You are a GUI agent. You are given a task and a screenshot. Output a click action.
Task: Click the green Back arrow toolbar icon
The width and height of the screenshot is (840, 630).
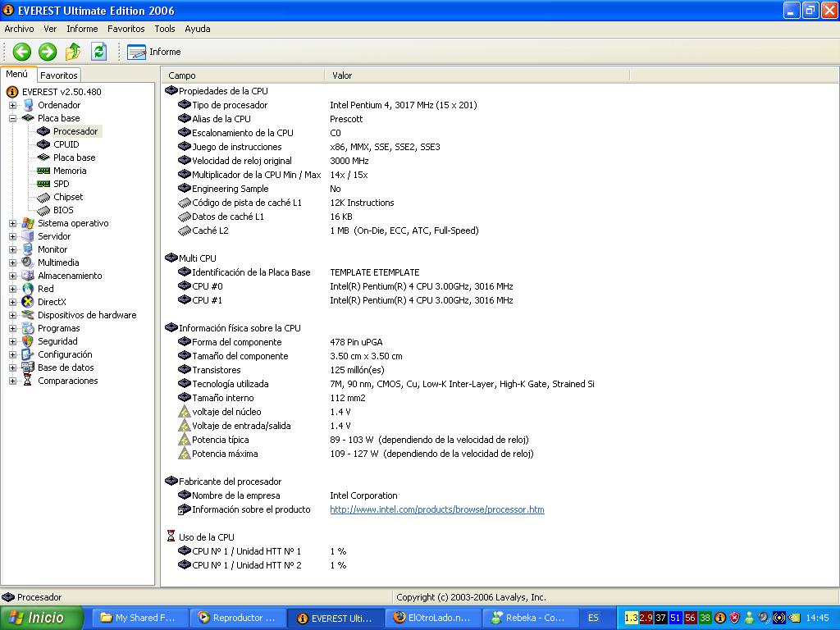click(22, 52)
